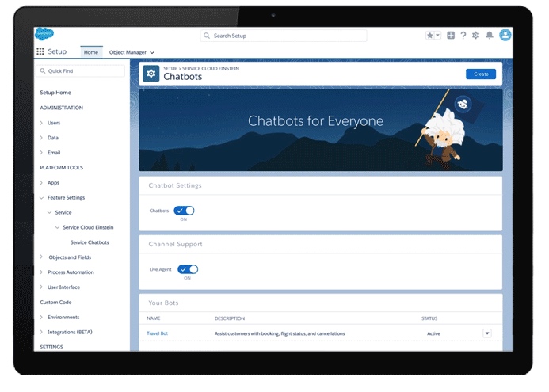Collapse the Service Cloud Einstein node

point(57,227)
